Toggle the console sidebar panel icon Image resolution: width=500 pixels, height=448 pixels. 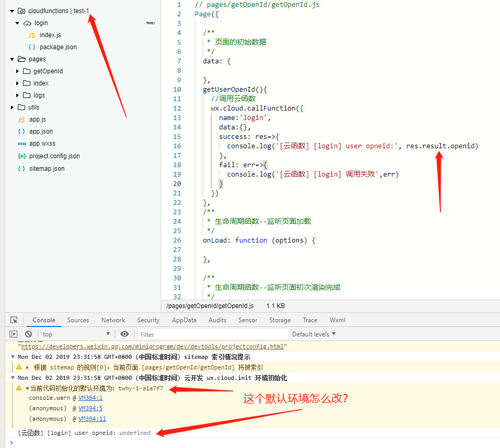[14, 334]
